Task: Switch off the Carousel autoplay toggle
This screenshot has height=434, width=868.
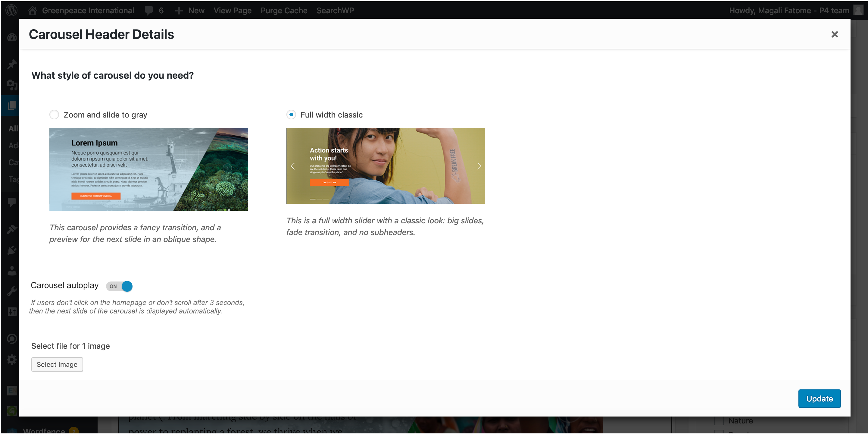Action: click(x=119, y=286)
